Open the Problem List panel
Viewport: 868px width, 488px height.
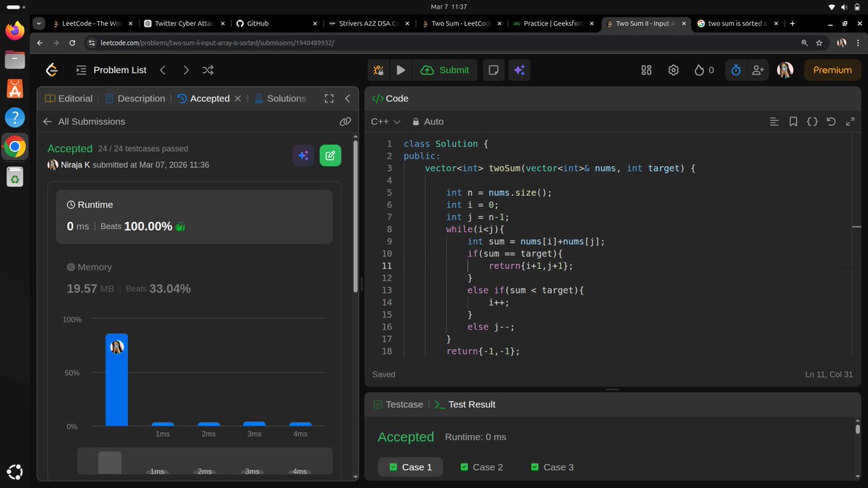(111, 70)
